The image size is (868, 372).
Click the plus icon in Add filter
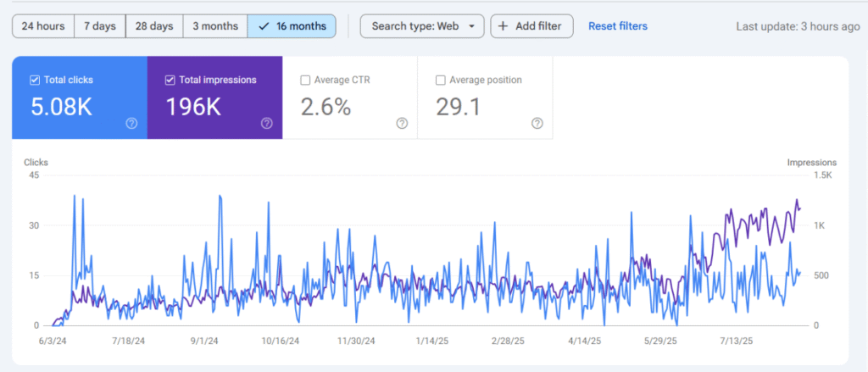503,26
